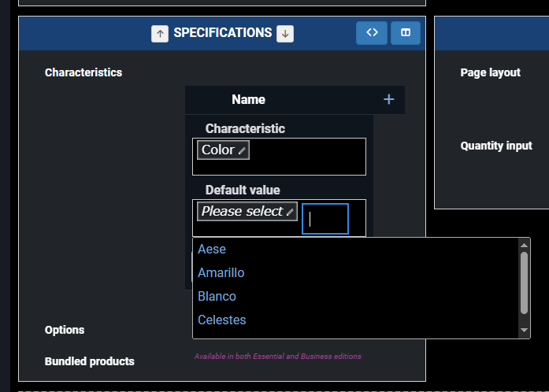Add a new characteristic with the plus icon

coord(388,99)
